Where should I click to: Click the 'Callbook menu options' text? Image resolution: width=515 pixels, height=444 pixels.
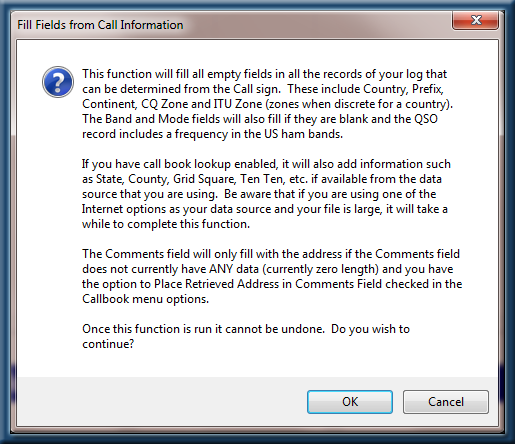pyautogui.click(x=145, y=299)
